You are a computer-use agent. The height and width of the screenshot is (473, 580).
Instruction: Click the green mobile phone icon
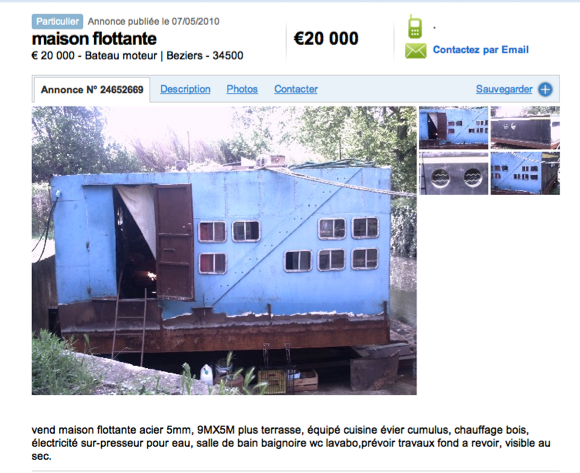click(x=415, y=27)
